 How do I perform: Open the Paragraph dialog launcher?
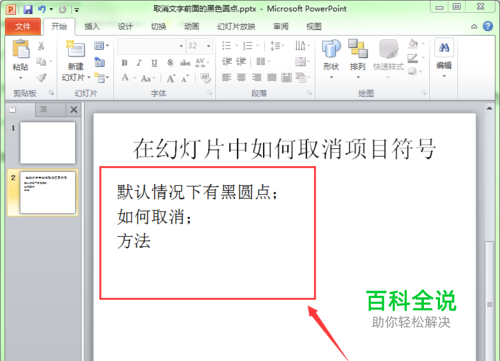(309, 93)
